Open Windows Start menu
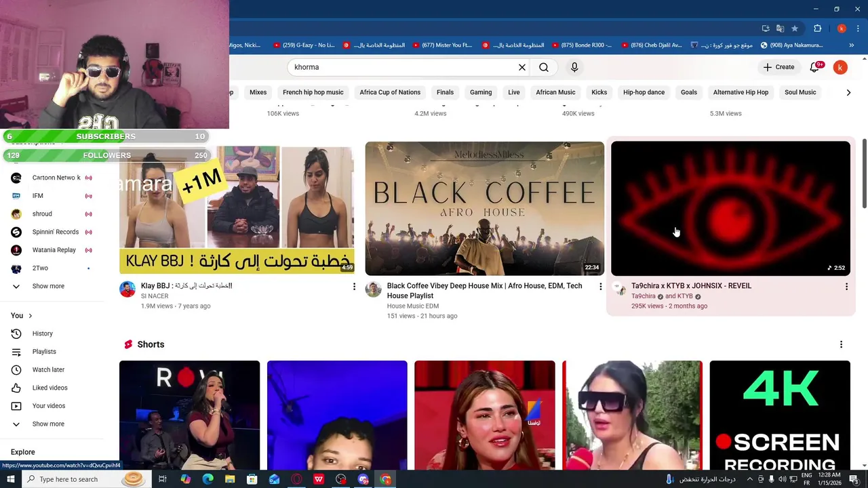Screen dimensions: 868x488 (10, 479)
